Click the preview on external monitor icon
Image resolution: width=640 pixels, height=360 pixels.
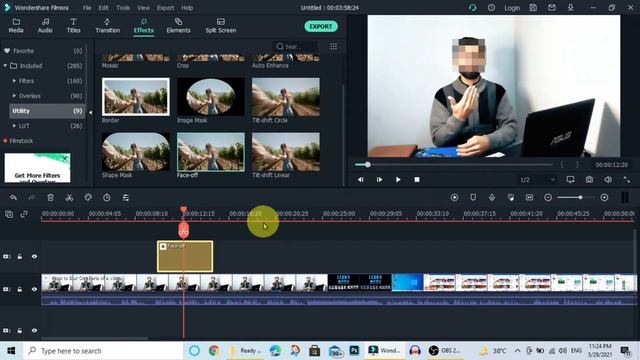[x=571, y=180]
